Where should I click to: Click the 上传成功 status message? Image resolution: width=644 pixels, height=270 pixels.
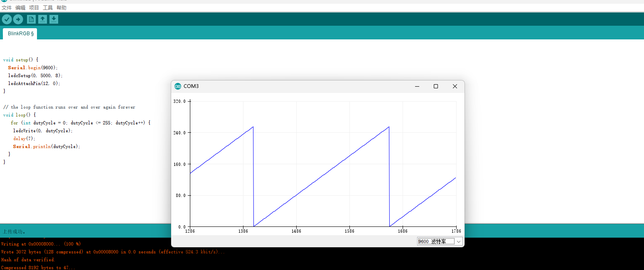[x=15, y=231]
